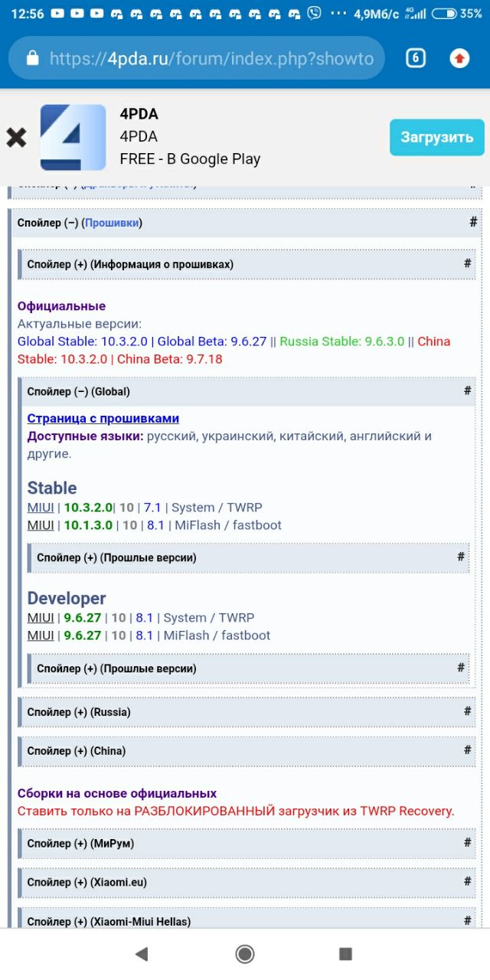Expand the China spoiler
The image size is (490, 980).
pos(247,751)
